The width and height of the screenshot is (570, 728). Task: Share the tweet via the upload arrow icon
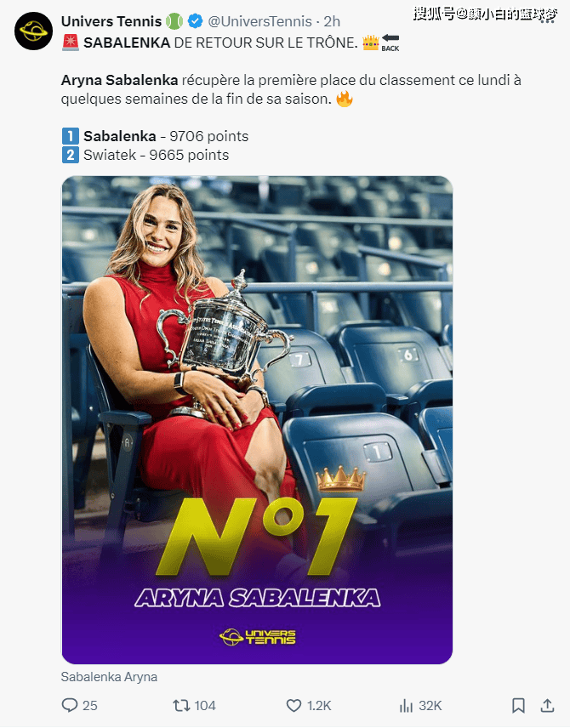(548, 705)
